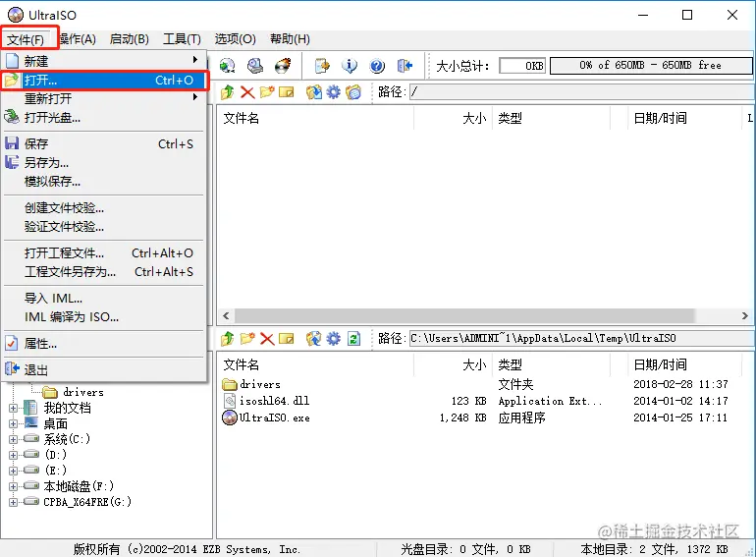Click the mount to virtual drive icon
756x557 pixels.
[x=255, y=65]
